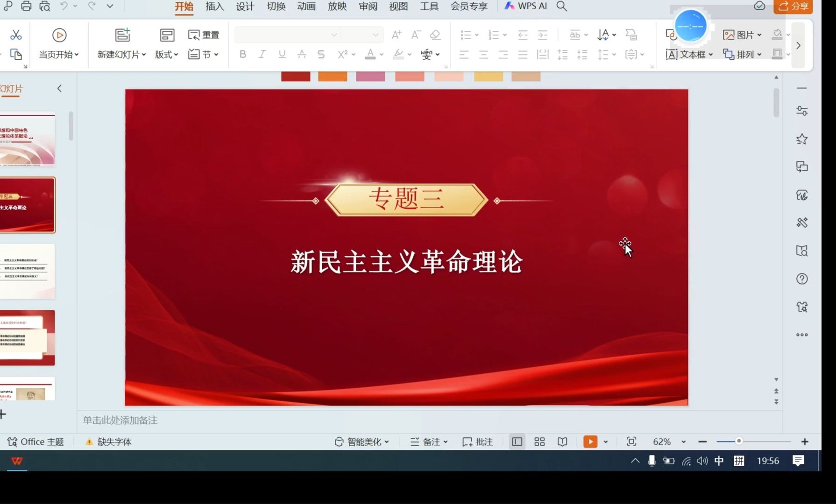This screenshot has width=836, height=504.
Task: Click the Print icon in quick access bar
Action: 26,6
